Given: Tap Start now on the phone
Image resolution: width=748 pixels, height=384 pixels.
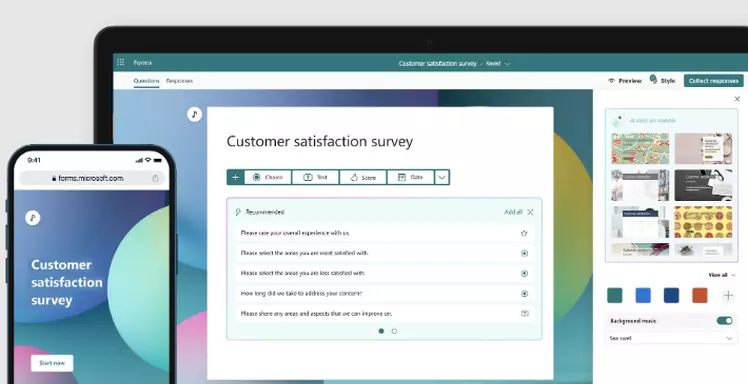Looking at the screenshot, I should [52, 363].
